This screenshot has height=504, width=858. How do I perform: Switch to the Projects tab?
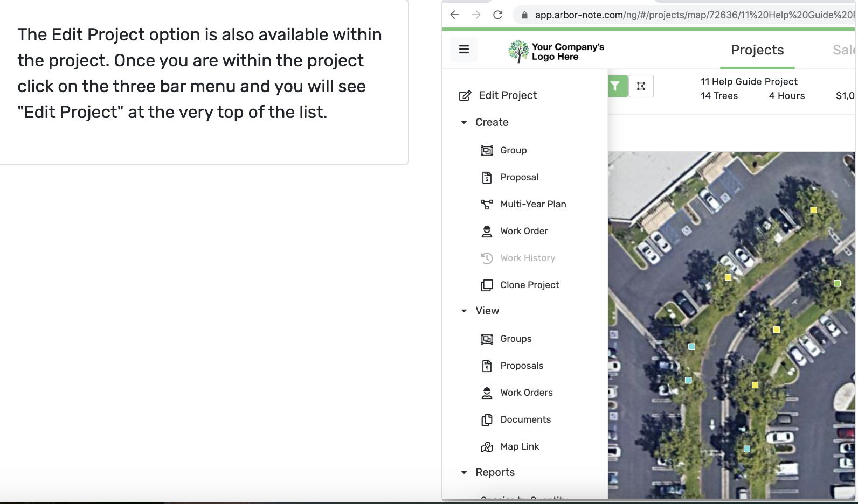pos(757,50)
